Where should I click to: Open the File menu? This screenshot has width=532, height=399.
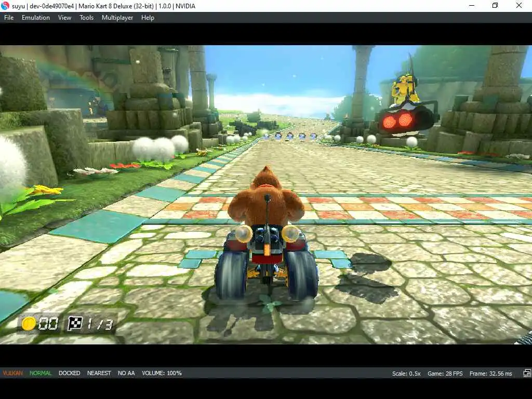pyautogui.click(x=9, y=18)
